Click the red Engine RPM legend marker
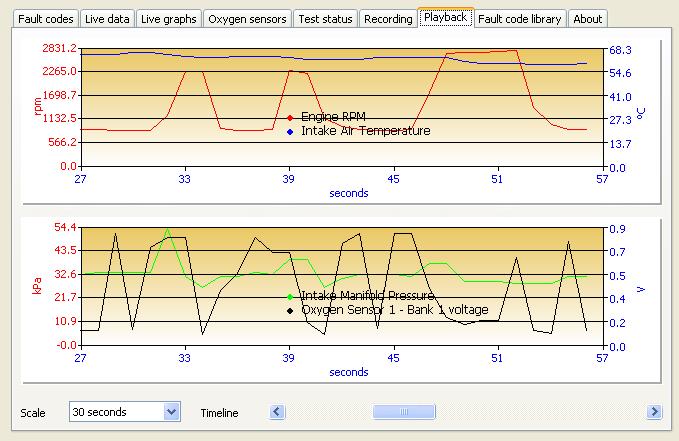Image resolution: width=679 pixels, height=441 pixels. click(x=290, y=118)
